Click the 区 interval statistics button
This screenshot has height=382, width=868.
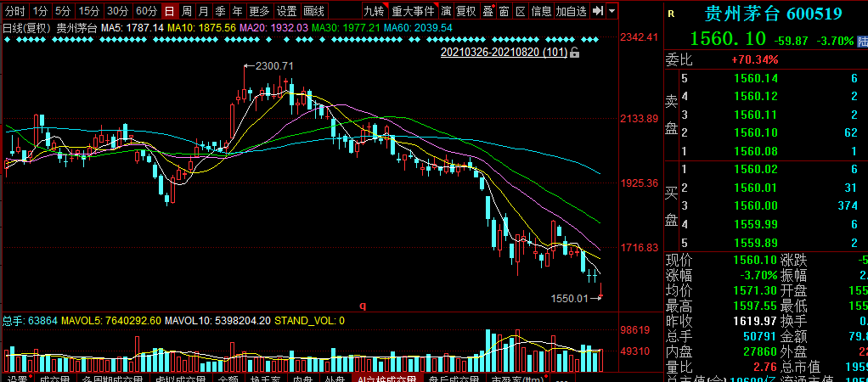click(x=520, y=11)
